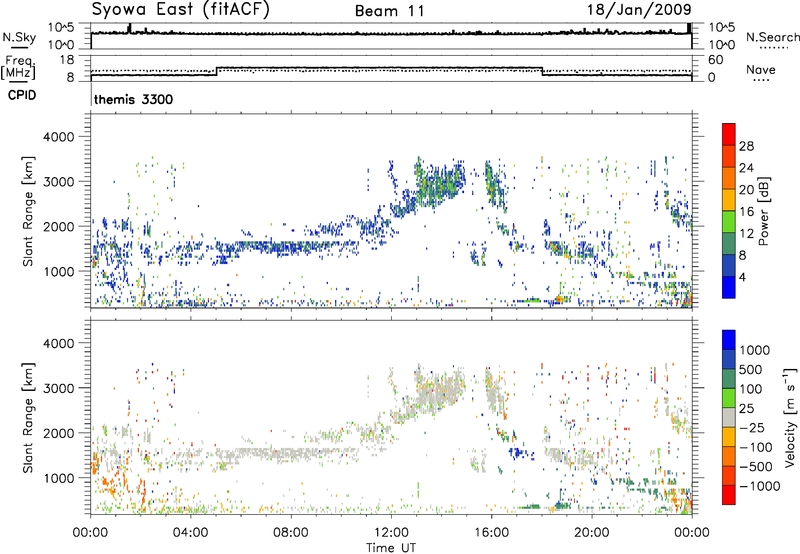Click the "Syowa East (fitACF)" plot title
The image size is (800, 554).
180,9
